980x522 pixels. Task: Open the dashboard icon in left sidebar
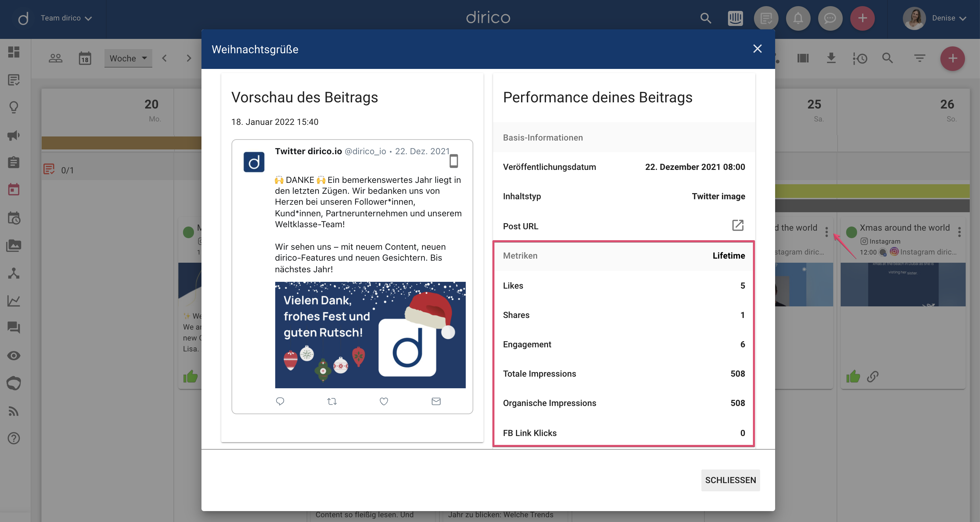[x=14, y=52]
